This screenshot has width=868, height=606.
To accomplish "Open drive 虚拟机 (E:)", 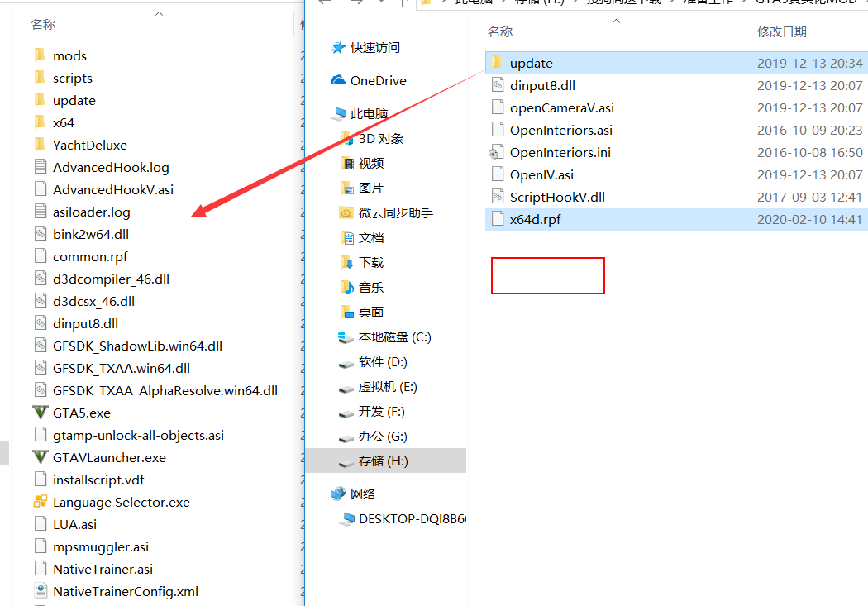I will (x=388, y=387).
